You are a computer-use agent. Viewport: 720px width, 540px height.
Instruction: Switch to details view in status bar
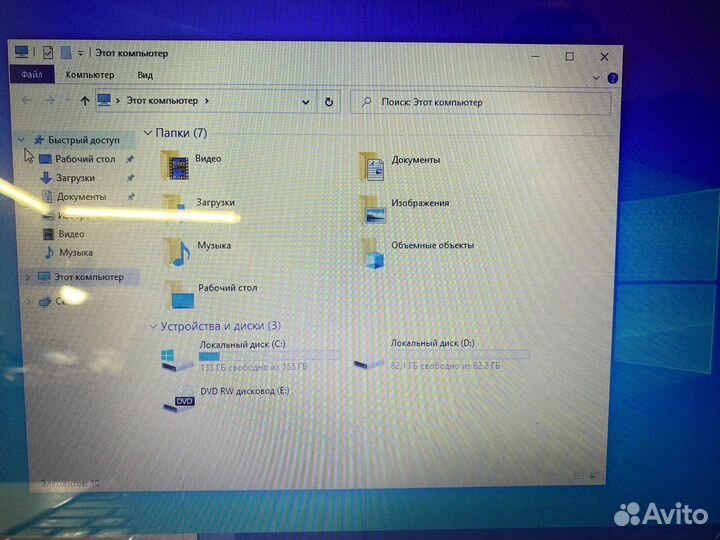click(x=580, y=476)
